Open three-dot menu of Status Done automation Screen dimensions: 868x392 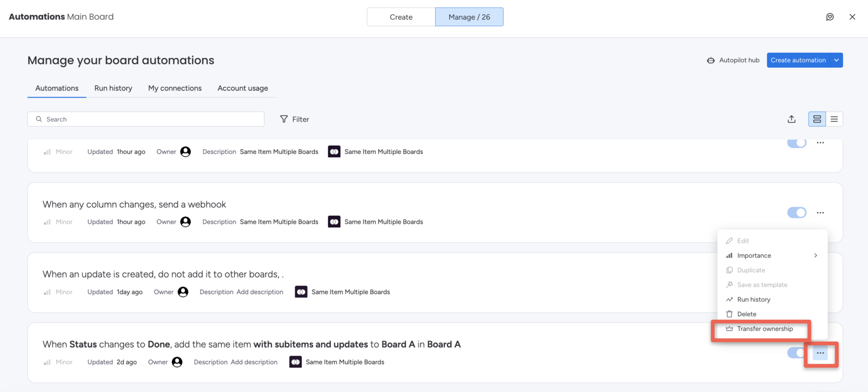tap(820, 353)
